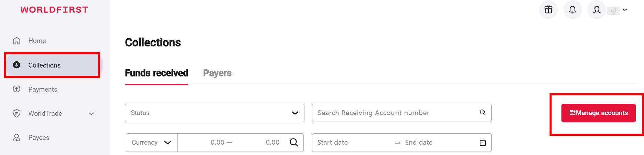The height and width of the screenshot is (155, 644).
Task: Open Payees in the sidebar
Action: [x=39, y=138]
